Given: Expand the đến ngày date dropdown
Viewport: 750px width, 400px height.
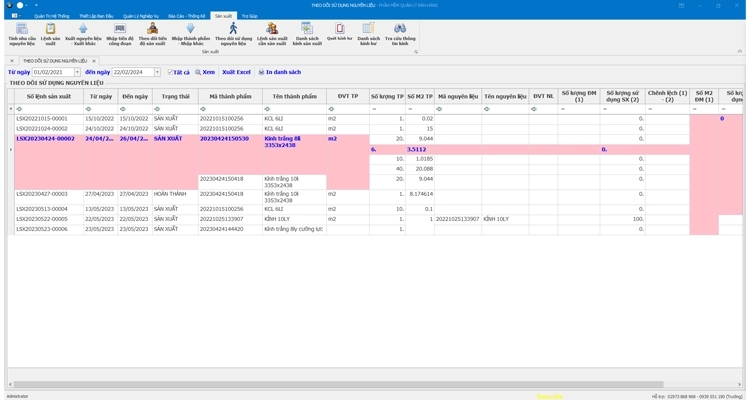Looking at the screenshot, I should coord(156,72).
